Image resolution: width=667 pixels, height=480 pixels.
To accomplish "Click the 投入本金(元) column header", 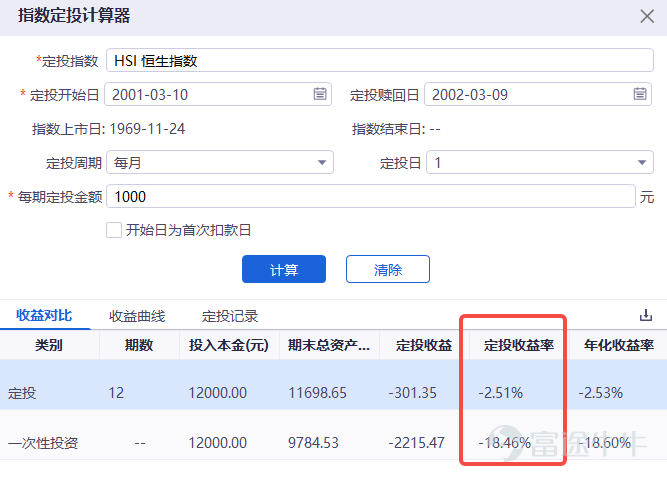I will 229,345.
